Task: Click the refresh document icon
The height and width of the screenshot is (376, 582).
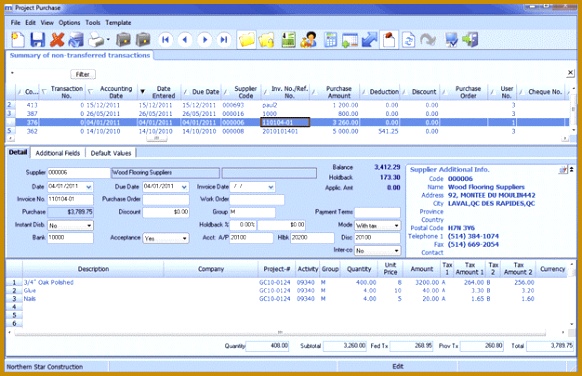Action: tap(408, 40)
